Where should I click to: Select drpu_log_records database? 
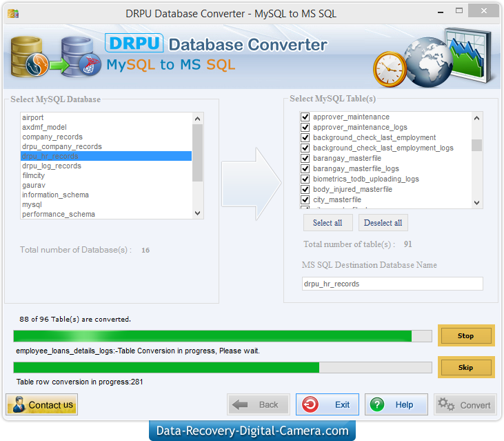pyautogui.click(x=106, y=166)
